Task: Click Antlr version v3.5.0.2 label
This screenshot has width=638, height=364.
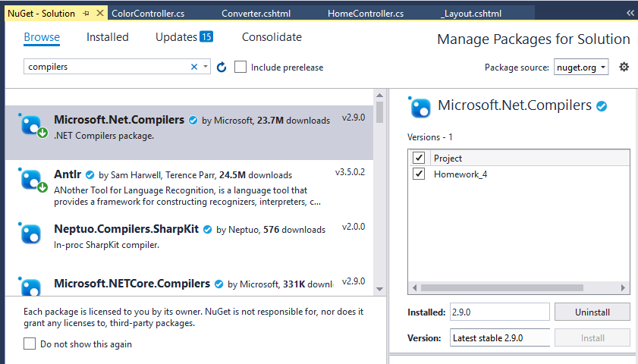Action: (x=350, y=172)
